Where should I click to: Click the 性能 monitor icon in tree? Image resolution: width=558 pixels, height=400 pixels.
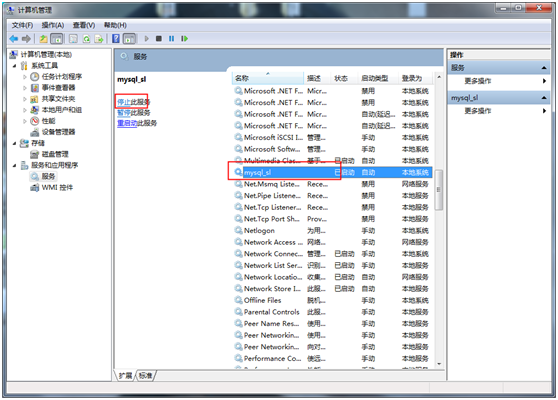pyautogui.click(x=35, y=121)
